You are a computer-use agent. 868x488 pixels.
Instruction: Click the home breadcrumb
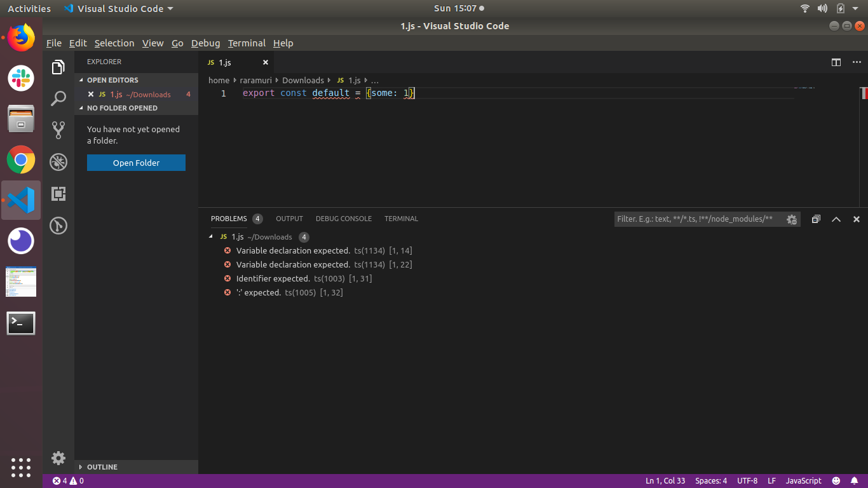coord(219,81)
